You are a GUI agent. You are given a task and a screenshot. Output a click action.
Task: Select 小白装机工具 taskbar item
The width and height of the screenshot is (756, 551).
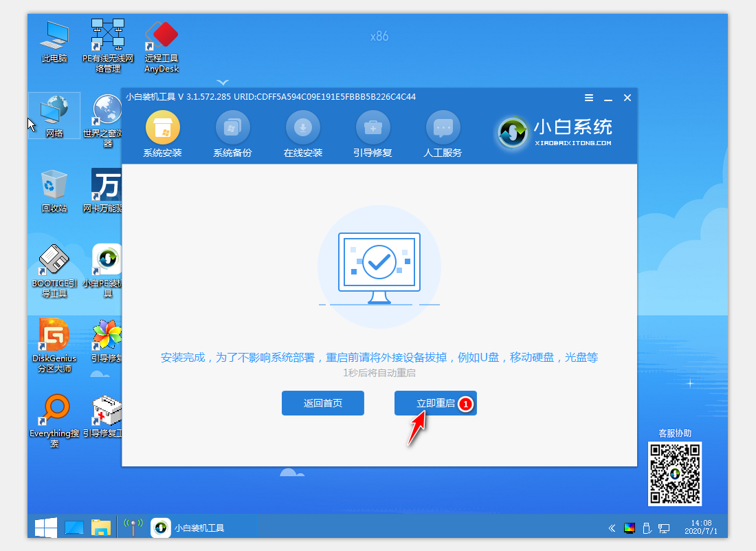[188, 528]
